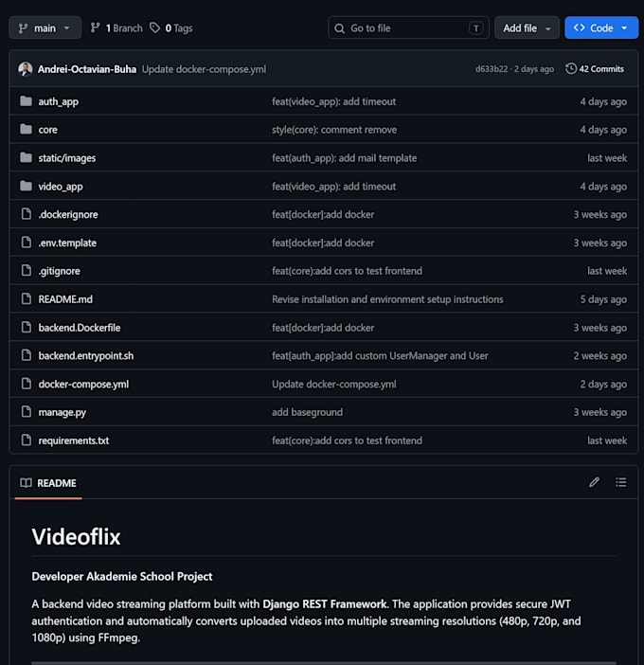Screen dimensions: 644x665
Task: Open the requirements.txt file
Action: (x=74, y=440)
